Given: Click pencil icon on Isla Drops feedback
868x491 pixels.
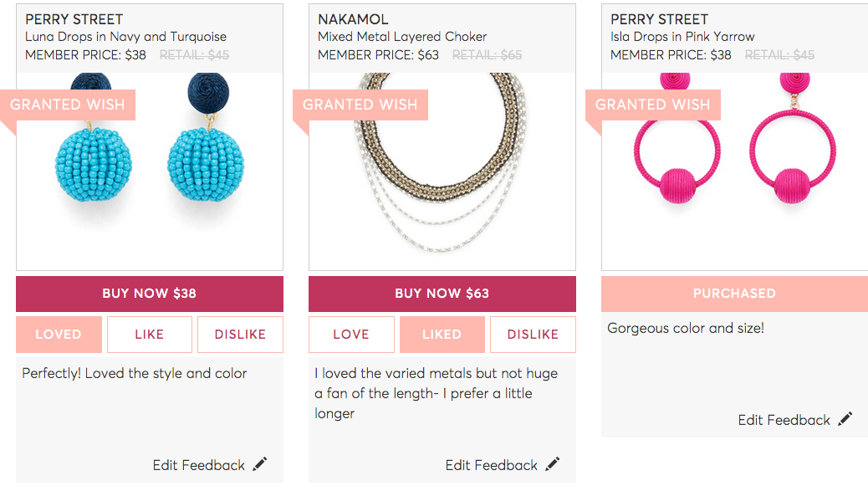Looking at the screenshot, I should click(845, 419).
